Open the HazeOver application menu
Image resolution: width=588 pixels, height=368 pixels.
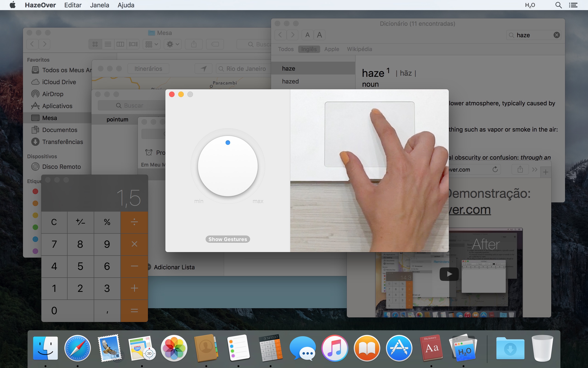point(40,5)
